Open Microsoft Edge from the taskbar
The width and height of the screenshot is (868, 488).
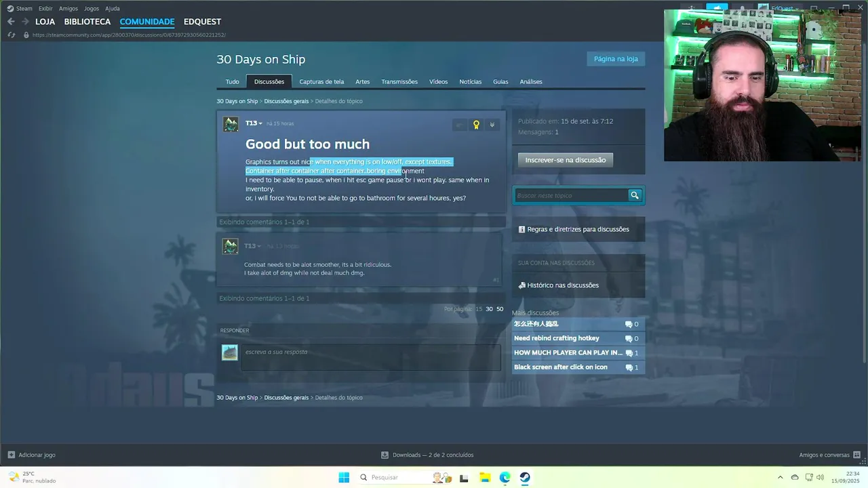(505, 477)
